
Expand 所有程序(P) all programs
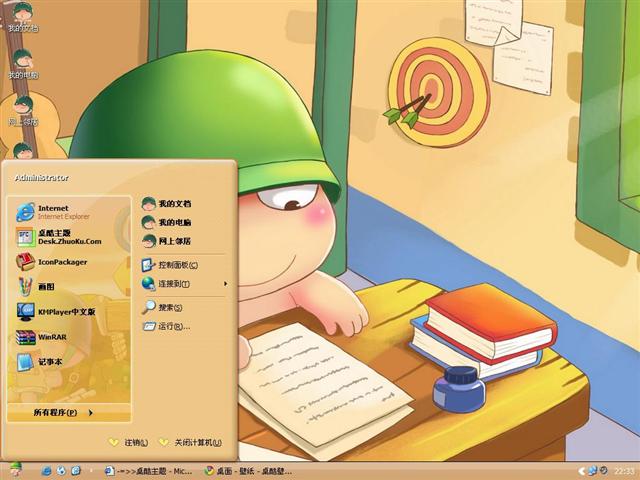(69, 413)
